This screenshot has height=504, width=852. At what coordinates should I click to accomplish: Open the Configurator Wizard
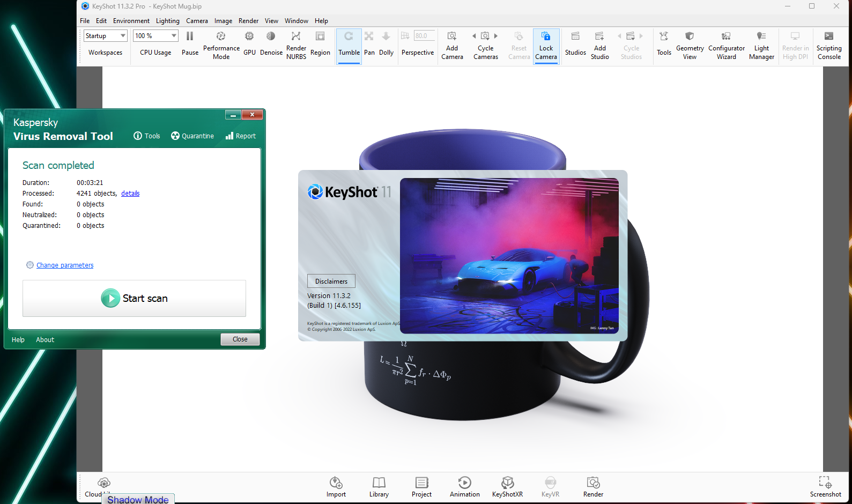coord(727,45)
